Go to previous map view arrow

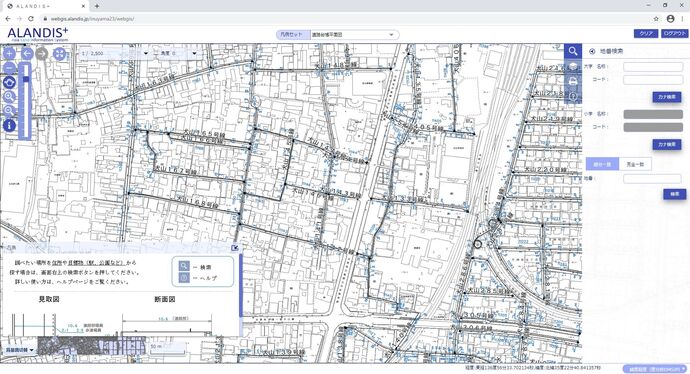(27, 54)
